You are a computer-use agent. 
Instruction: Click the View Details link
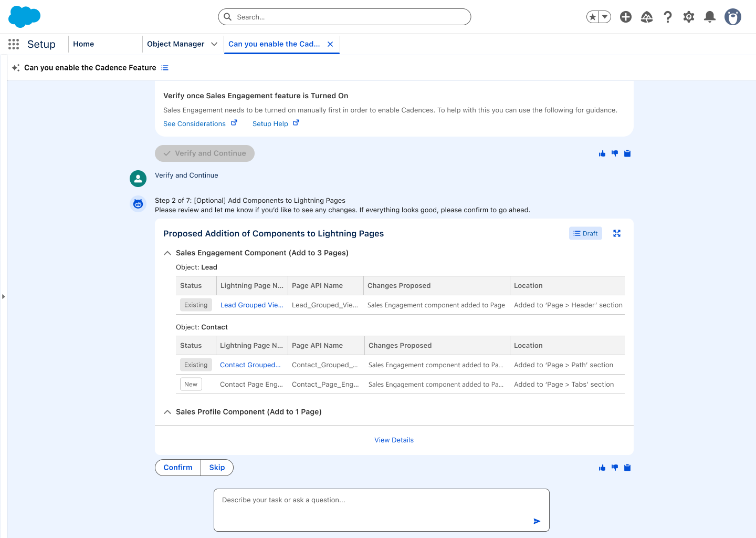point(394,440)
